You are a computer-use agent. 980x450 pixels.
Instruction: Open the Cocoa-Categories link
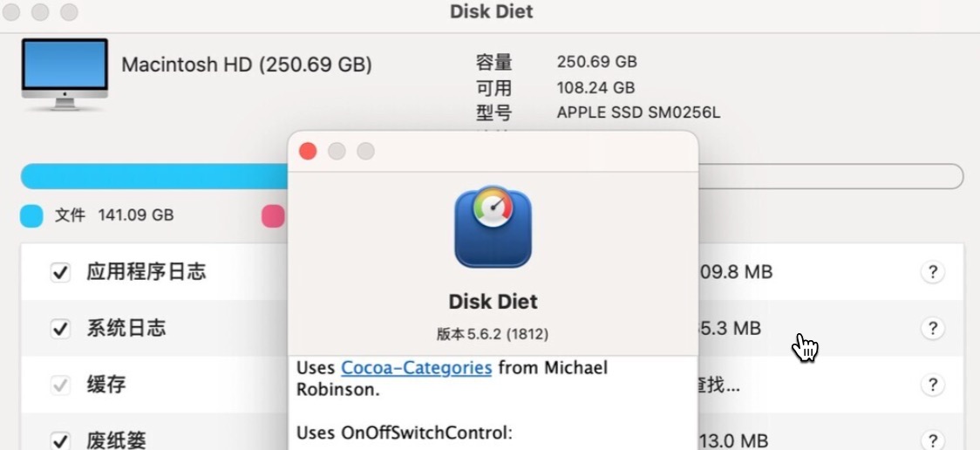[416, 367]
